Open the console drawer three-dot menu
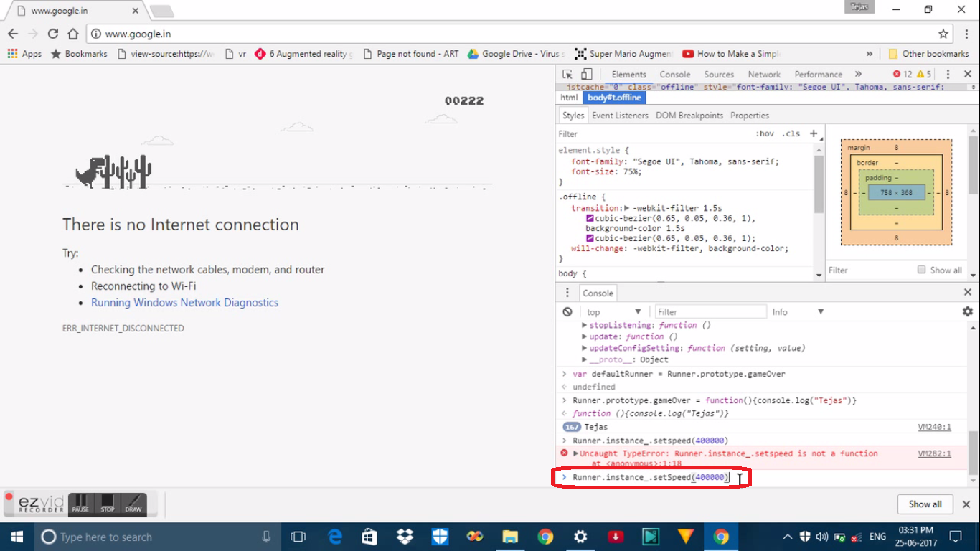This screenshot has width=980, height=551. pyautogui.click(x=567, y=293)
